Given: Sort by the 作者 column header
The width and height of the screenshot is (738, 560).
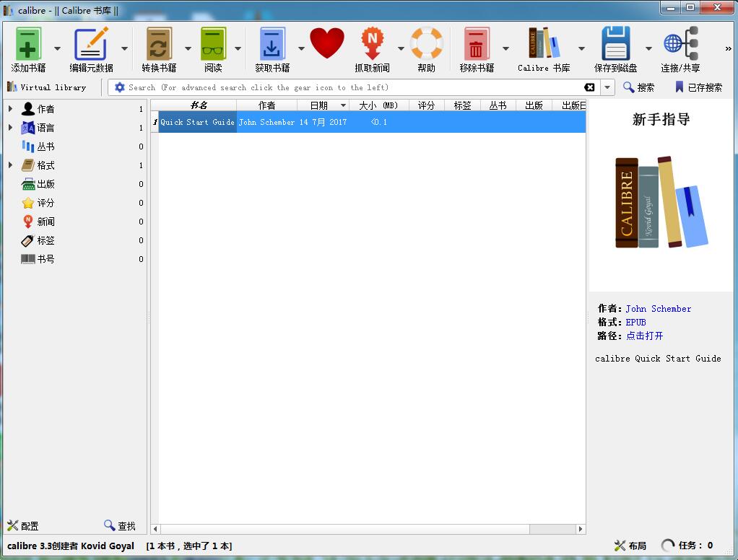Looking at the screenshot, I should (x=266, y=105).
